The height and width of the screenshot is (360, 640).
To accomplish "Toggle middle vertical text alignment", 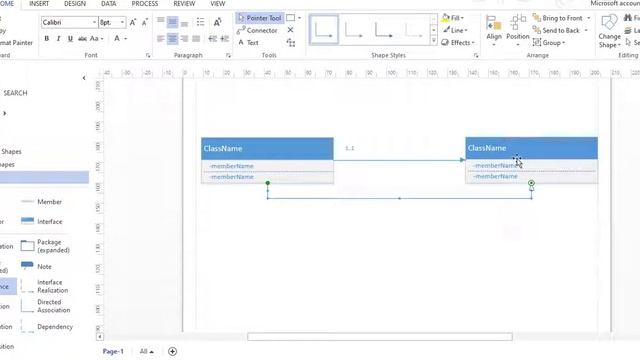I will point(173,22).
